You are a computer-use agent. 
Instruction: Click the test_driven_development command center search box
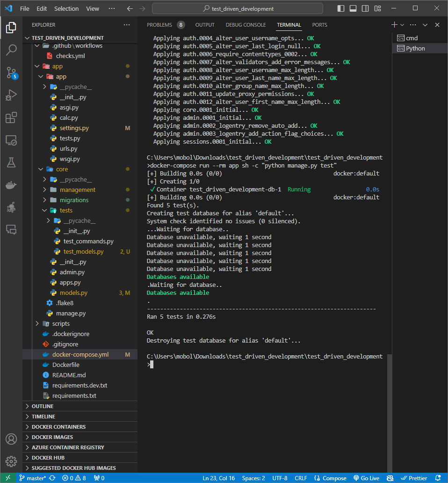pos(237,8)
